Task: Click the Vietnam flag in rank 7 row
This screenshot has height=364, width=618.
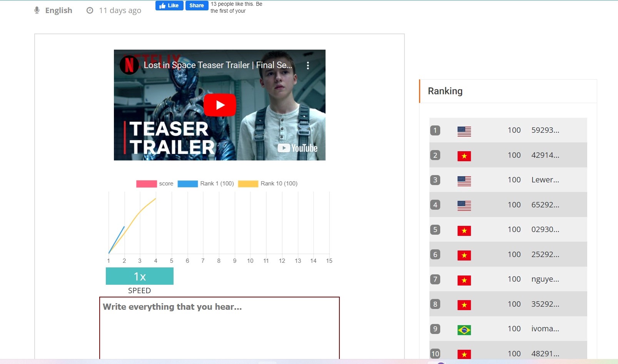Action: (x=464, y=281)
